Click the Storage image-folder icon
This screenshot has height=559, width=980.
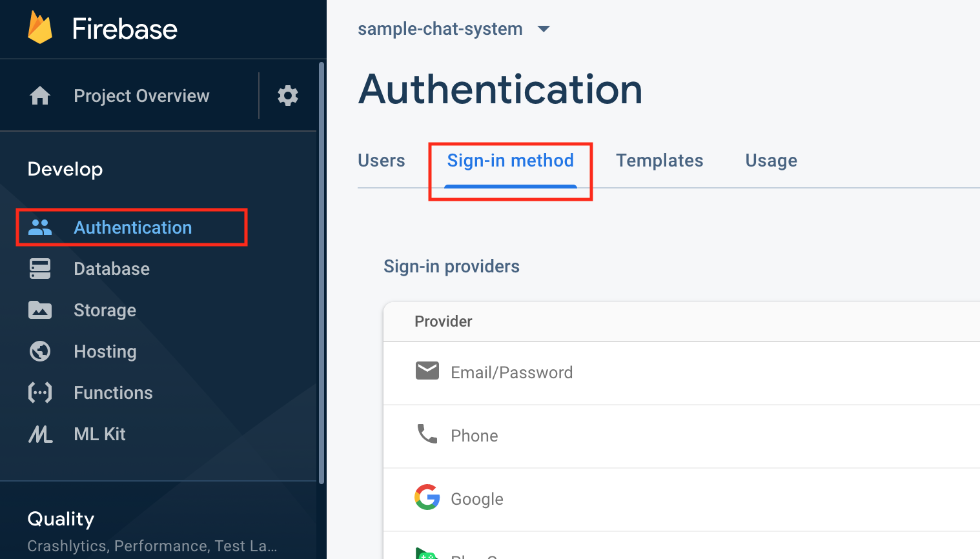(40, 310)
